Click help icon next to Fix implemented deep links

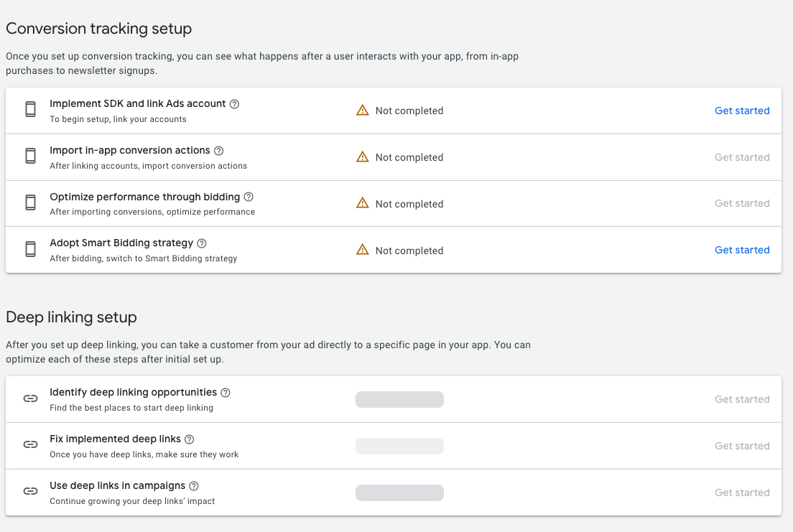click(190, 439)
